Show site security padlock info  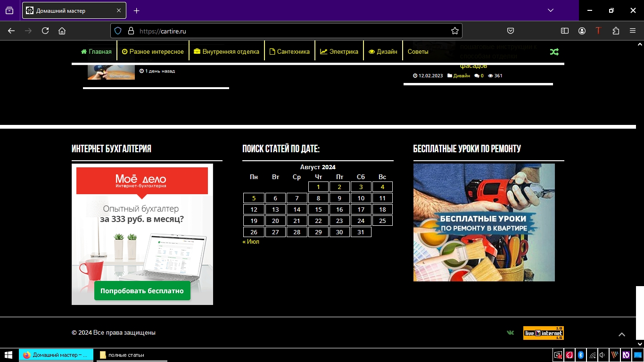[x=131, y=31]
